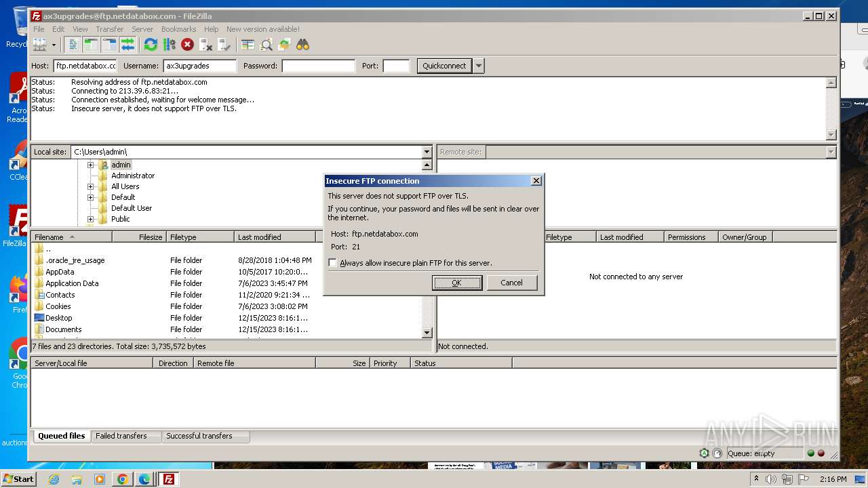The image size is (868, 488).
Task: Click the Password input field
Action: coord(319,66)
